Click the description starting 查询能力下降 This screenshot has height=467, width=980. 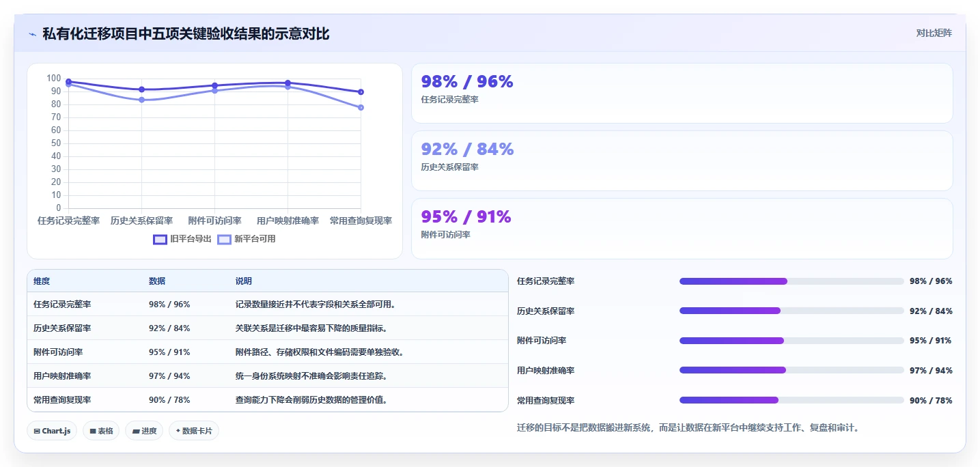pyautogui.click(x=312, y=400)
